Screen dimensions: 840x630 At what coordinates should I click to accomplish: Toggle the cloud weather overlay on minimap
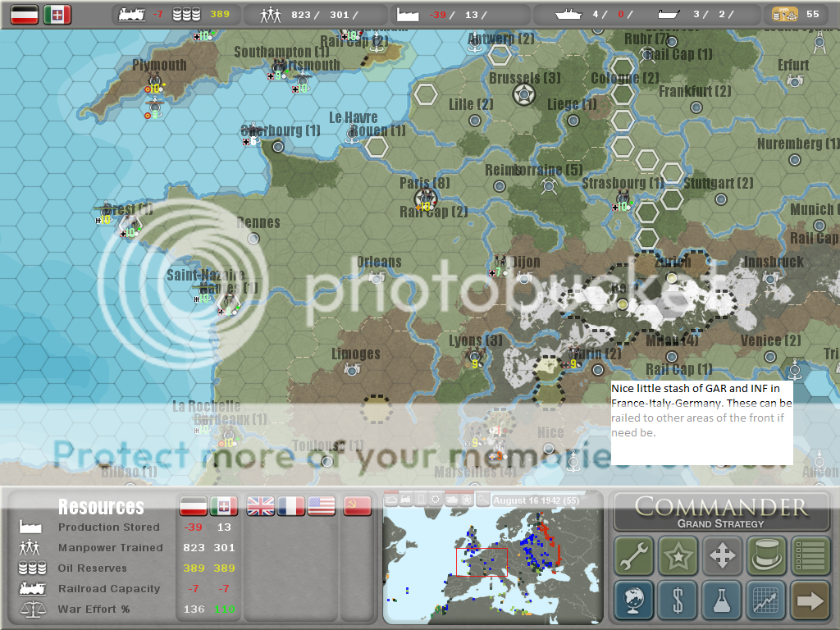coord(391,500)
